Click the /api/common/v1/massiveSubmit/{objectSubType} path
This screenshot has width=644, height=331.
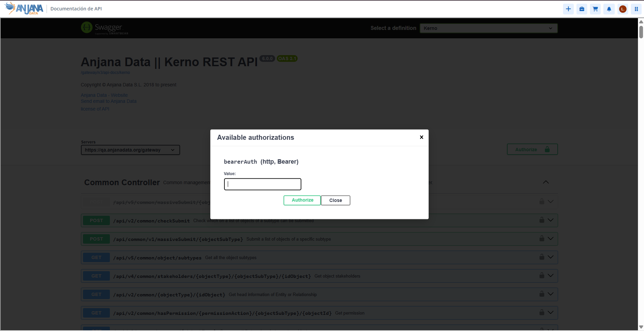point(178,239)
